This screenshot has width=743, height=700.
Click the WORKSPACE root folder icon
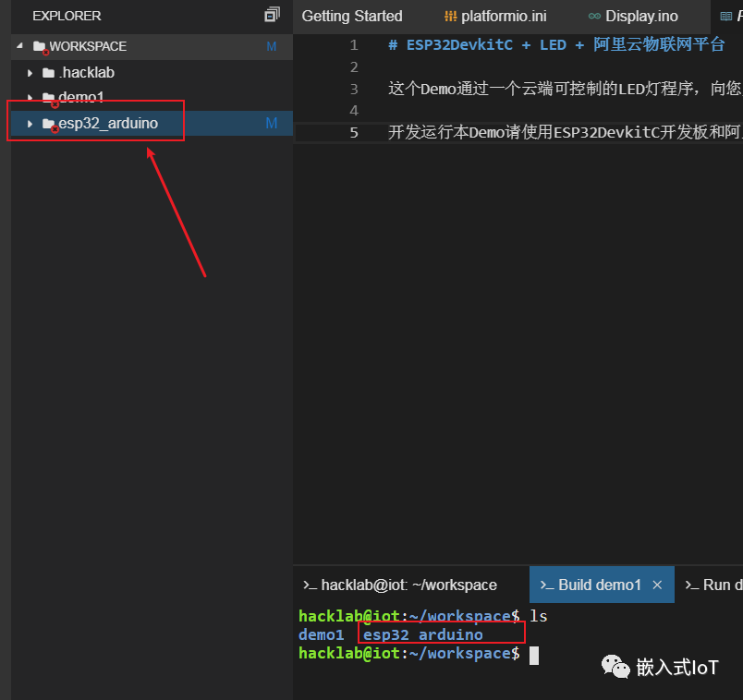click(39, 46)
